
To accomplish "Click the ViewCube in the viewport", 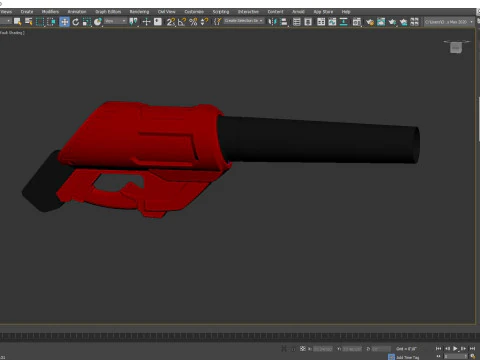I will (456, 47).
